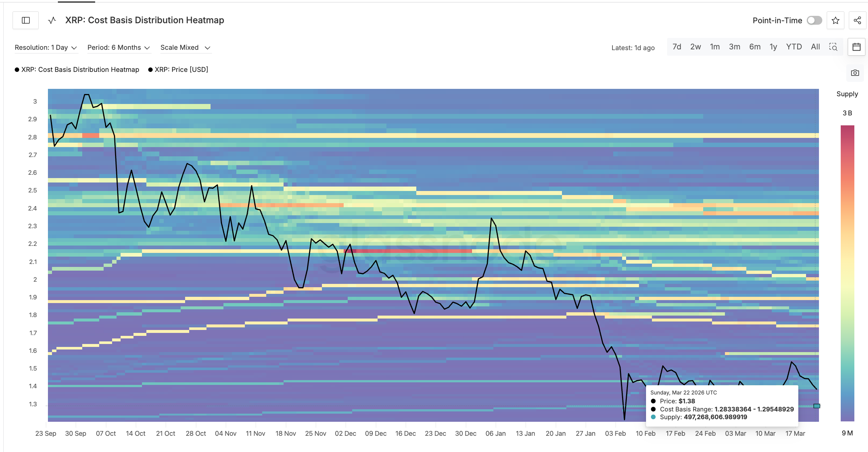
Task: Enable the Point-in-Time switch
Action: tap(814, 20)
